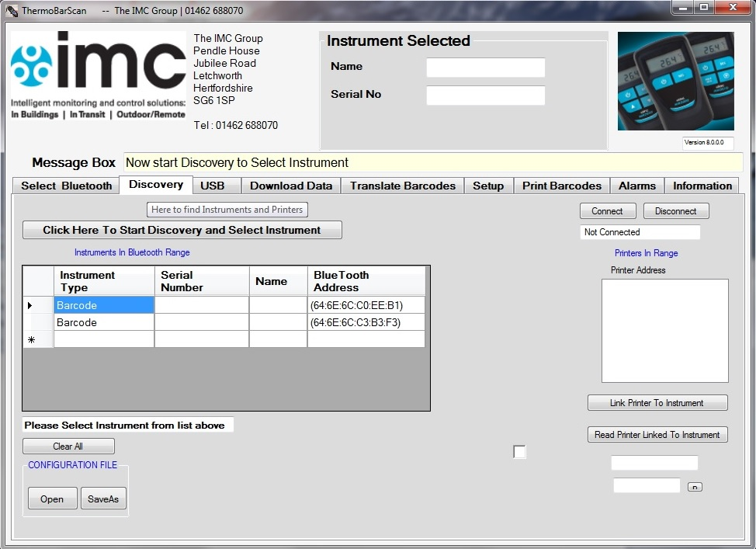The width and height of the screenshot is (756, 549).
Task: Open the Alarms tab
Action: click(x=636, y=186)
